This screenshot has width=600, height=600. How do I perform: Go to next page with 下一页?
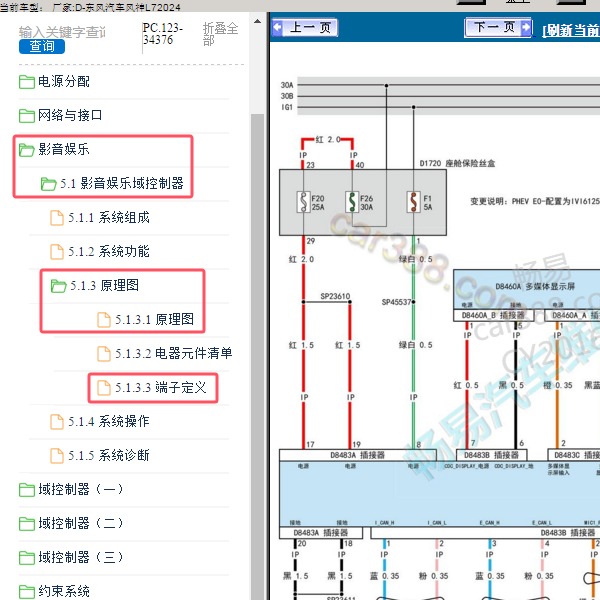498,27
